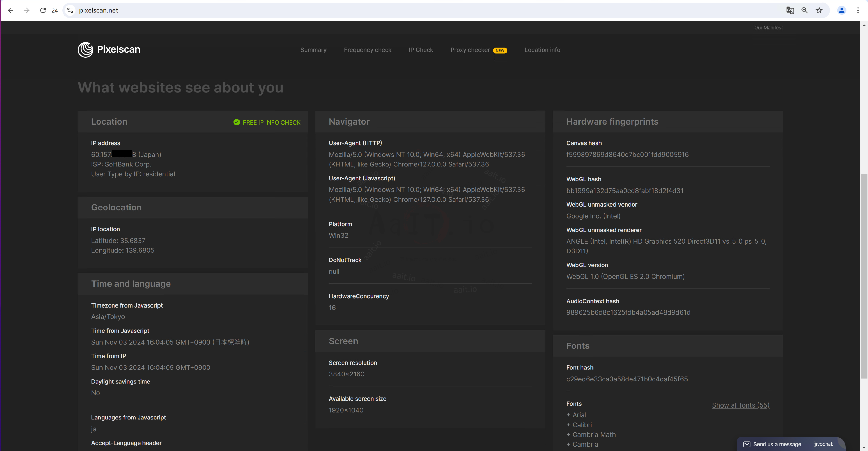This screenshot has width=868, height=451.
Task: Open the IP Check nav item
Action: [421, 50]
